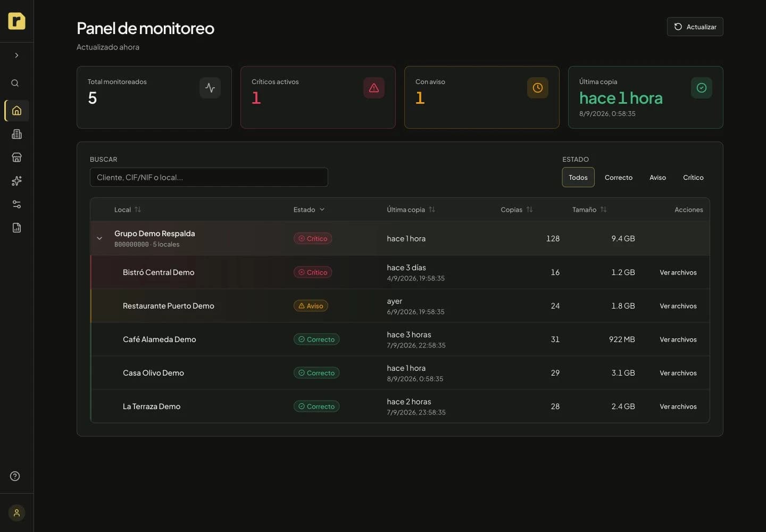Viewport: 766px width, 532px height.
Task: Click the La Terraza Demo row name
Action: 152,406
